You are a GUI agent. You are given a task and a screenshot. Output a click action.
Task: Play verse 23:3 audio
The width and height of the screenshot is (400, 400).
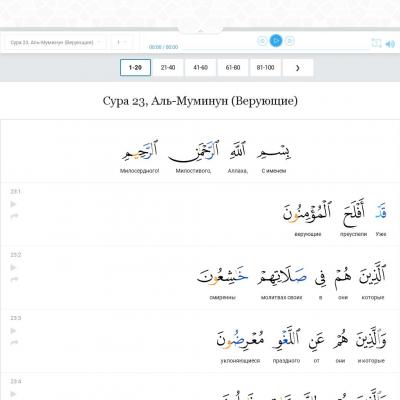click(13, 331)
